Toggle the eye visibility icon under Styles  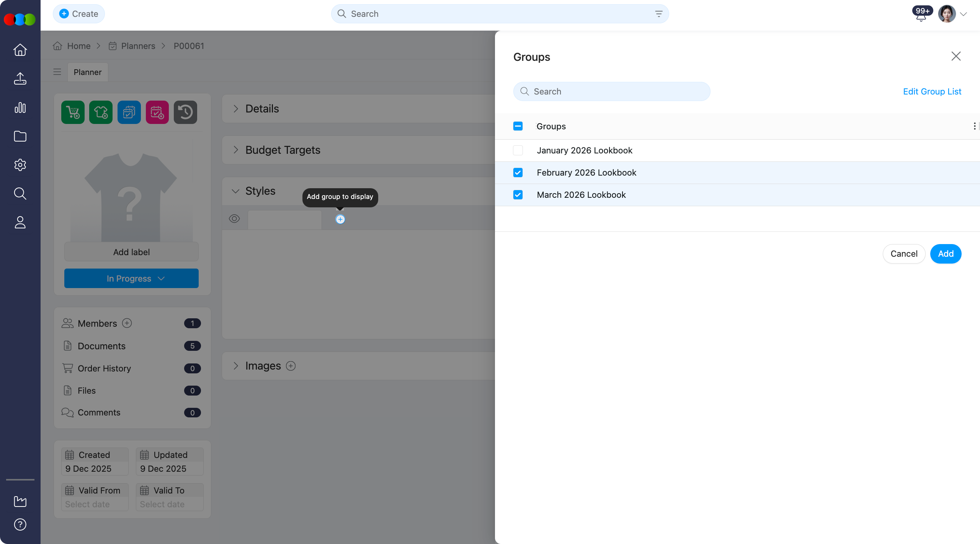click(234, 218)
